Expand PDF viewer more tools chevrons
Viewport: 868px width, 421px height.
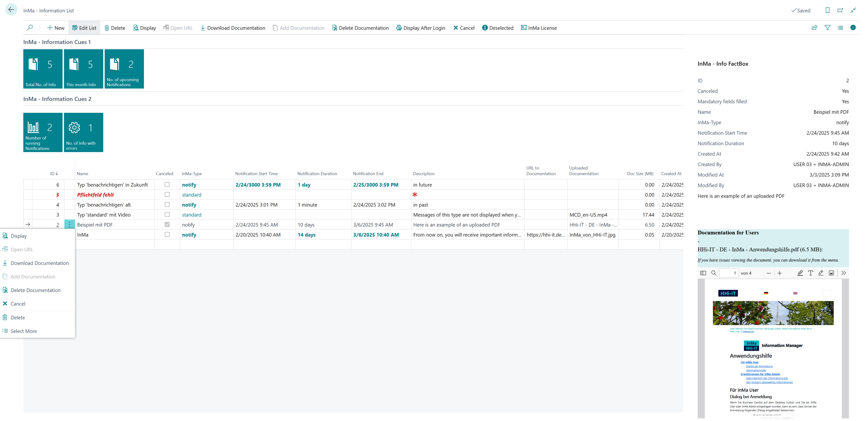coord(843,273)
